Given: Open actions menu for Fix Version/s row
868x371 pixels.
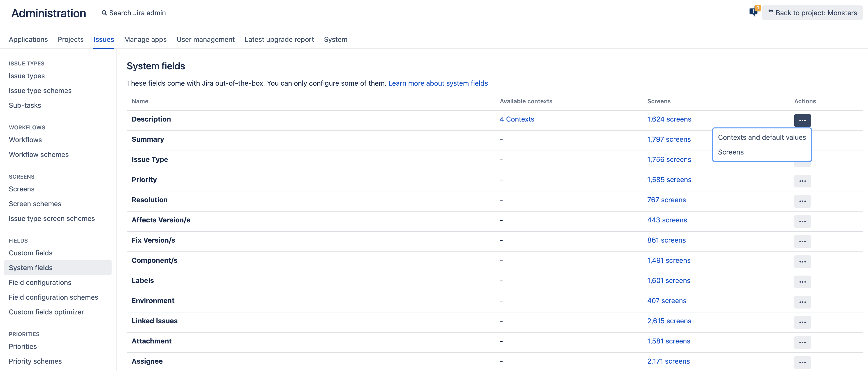Looking at the screenshot, I should pos(802,242).
